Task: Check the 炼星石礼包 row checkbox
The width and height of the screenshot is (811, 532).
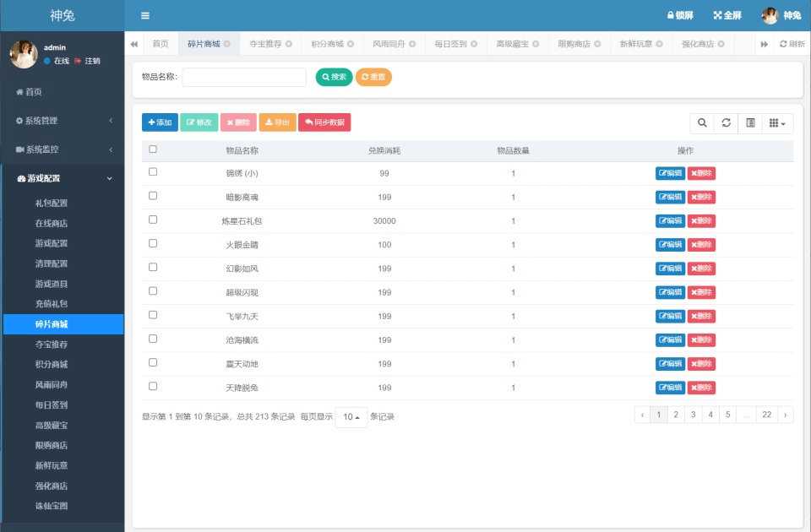Action: (x=153, y=220)
